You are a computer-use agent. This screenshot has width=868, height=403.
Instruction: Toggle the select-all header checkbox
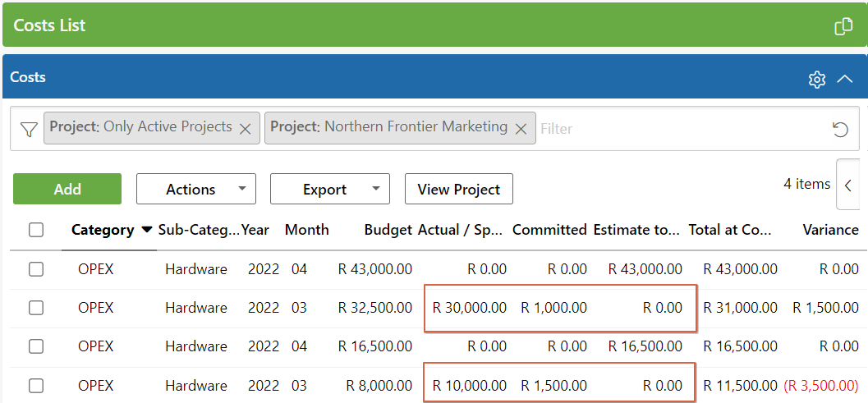click(36, 230)
